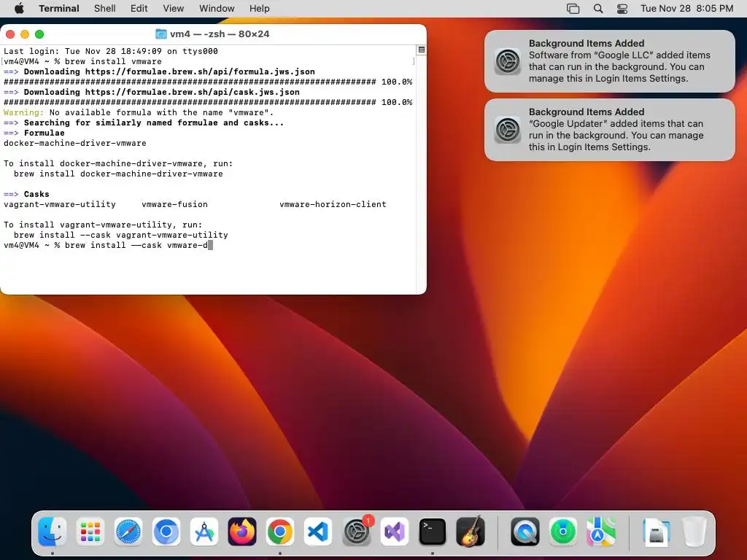Viewport: 747px width, 560px height.
Task: Open the "Google Updater" background items notification
Action: click(x=610, y=130)
